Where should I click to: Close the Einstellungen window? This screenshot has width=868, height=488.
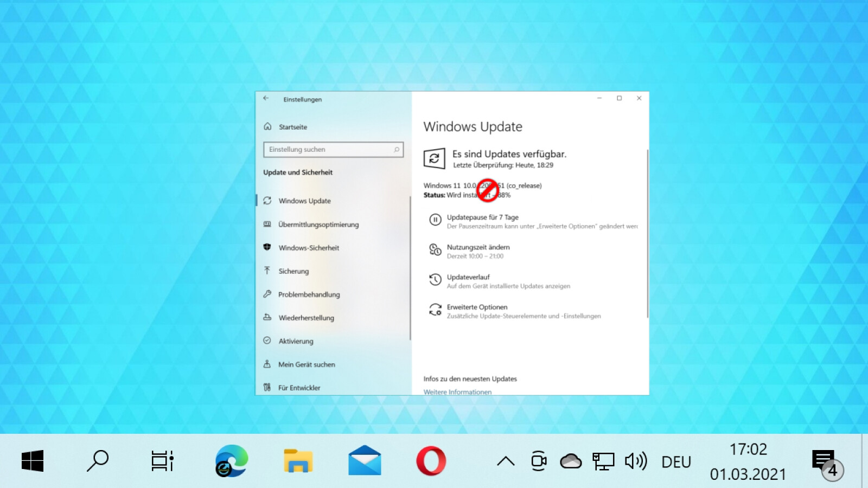click(x=639, y=98)
